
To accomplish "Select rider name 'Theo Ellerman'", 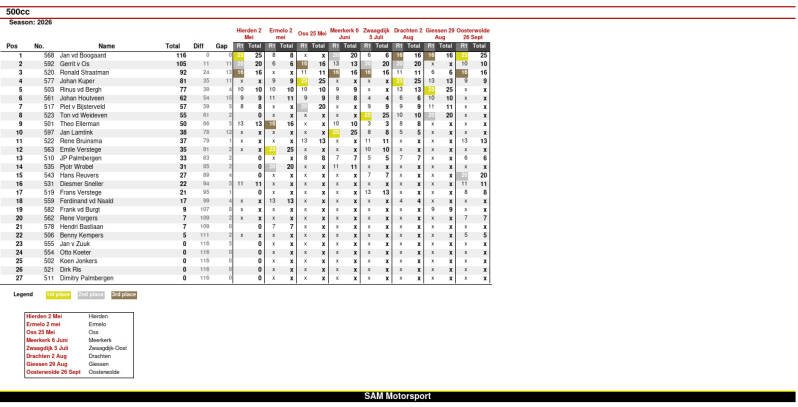I will [x=79, y=124].
